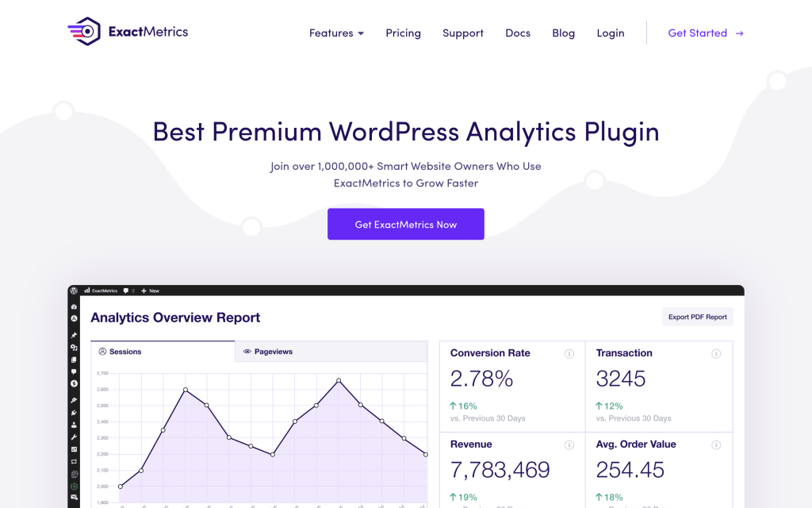Open Media via the camera-note sidebar icon
The image size is (812, 508).
[74, 348]
